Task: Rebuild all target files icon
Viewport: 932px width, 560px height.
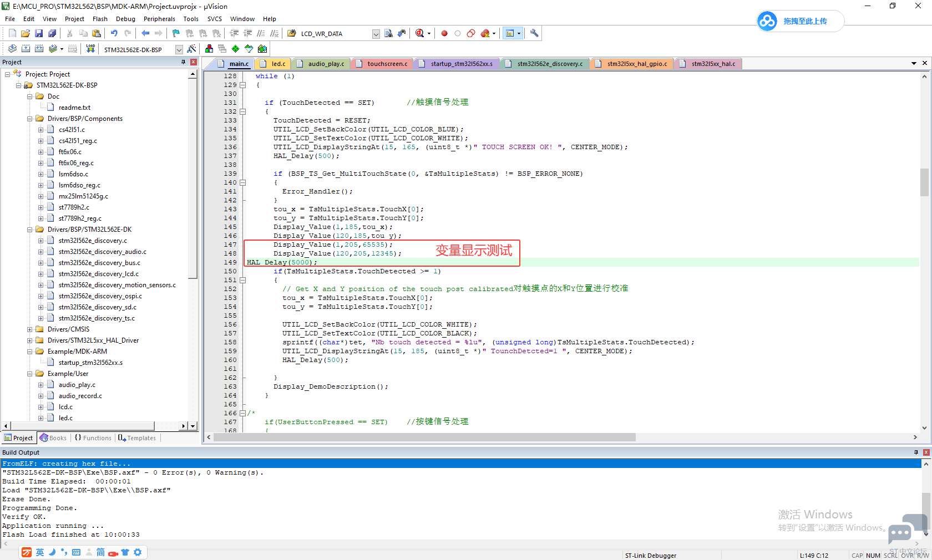Action: [39, 49]
